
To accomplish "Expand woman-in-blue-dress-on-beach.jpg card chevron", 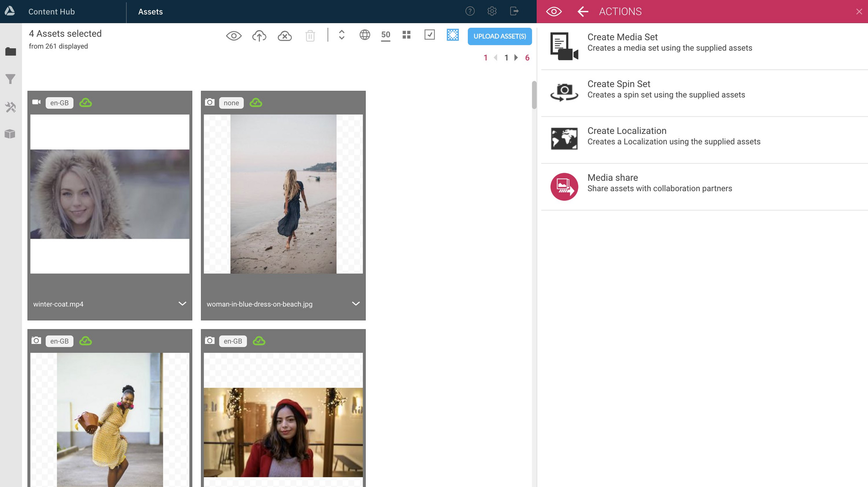I will pos(356,304).
